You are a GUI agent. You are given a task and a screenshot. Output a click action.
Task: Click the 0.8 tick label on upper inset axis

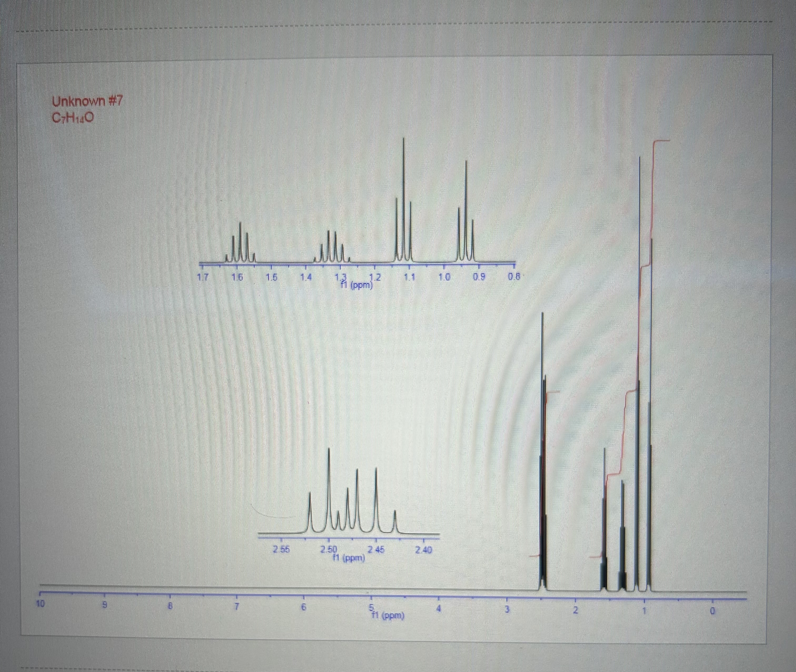tap(514, 277)
